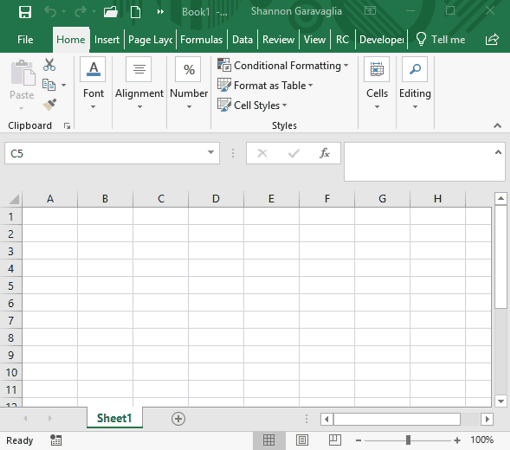Switch to the Data tab
Screen dimensions: 510x450
(242, 39)
